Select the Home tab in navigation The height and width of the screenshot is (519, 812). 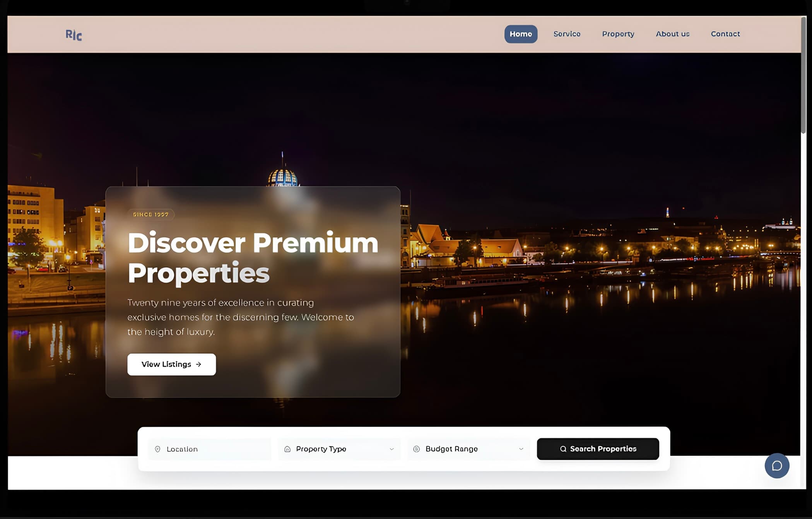[x=521, y=34]
